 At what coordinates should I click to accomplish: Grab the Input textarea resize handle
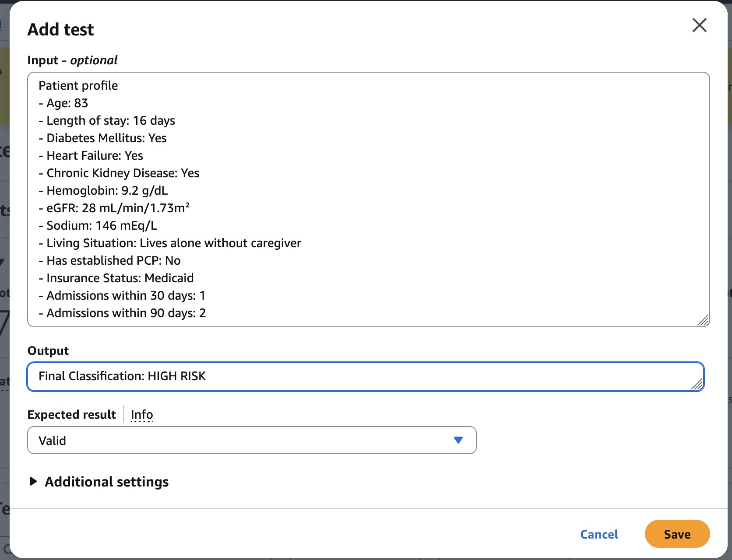703,320
